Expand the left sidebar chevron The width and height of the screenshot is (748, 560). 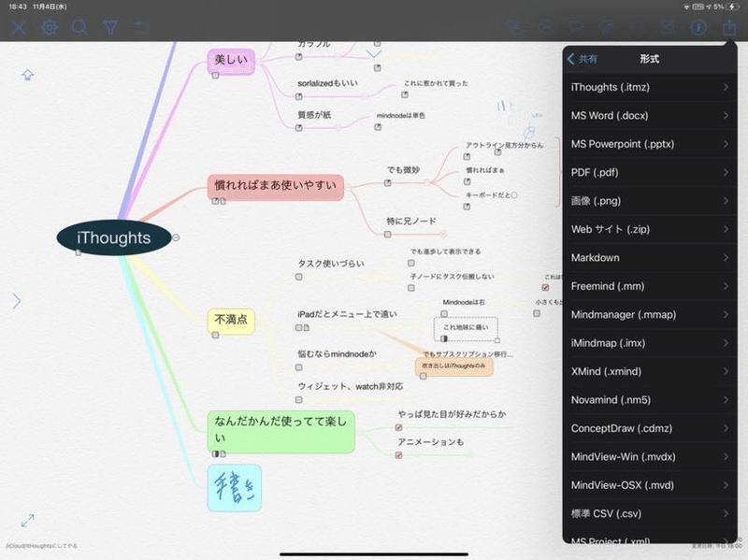click(16, 300)
